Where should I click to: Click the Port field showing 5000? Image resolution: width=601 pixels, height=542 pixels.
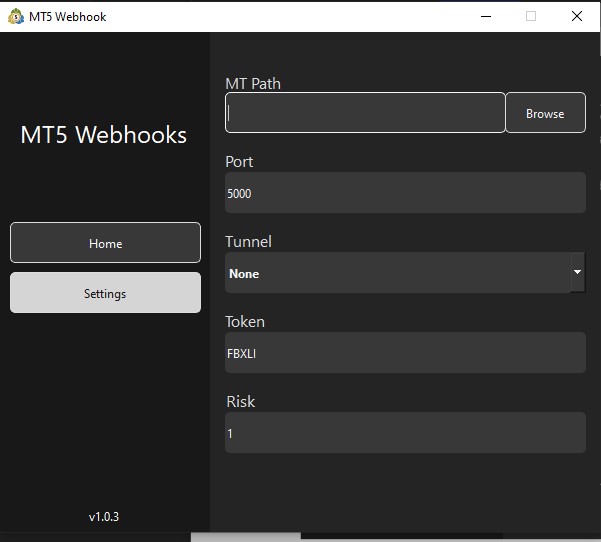coord(405,193)
